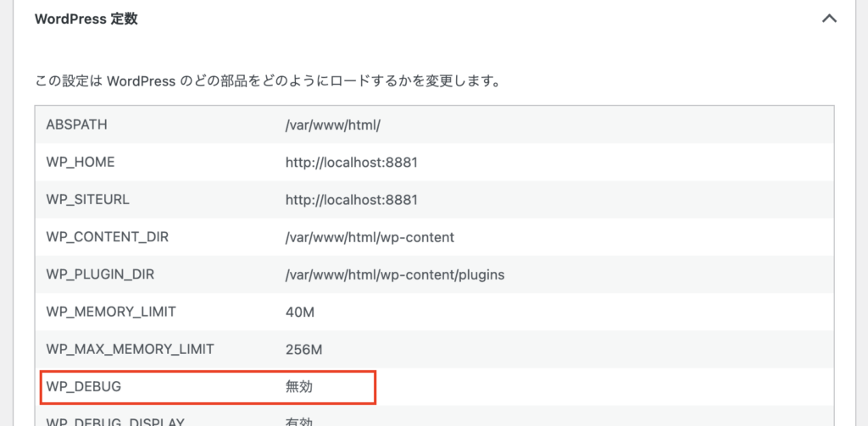Select the /var/www/html/wp-content value
The width and height of the screenshot is (868, 426).
coord(370,237)
